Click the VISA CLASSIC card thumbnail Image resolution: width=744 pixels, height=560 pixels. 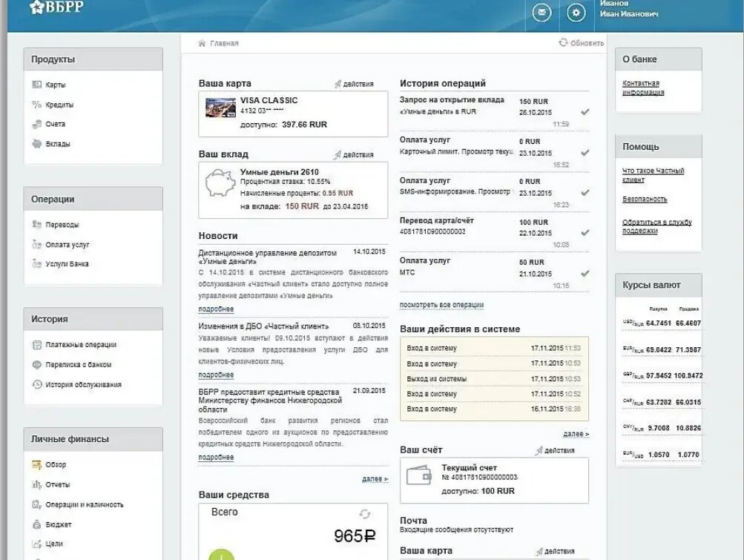pyautogui.click(x=220, y=108)
